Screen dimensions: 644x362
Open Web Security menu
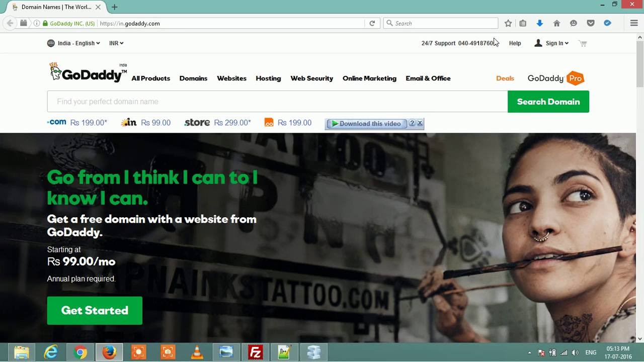click(x=312, y=78)
